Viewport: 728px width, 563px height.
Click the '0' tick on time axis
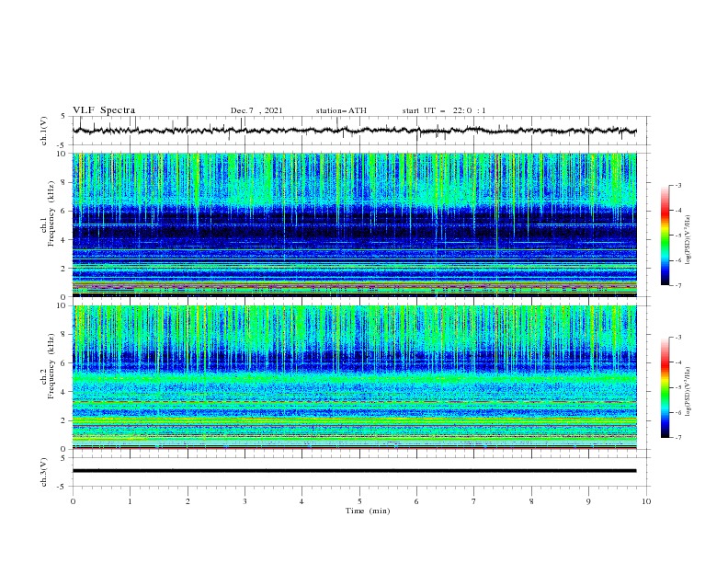point(73,501)
